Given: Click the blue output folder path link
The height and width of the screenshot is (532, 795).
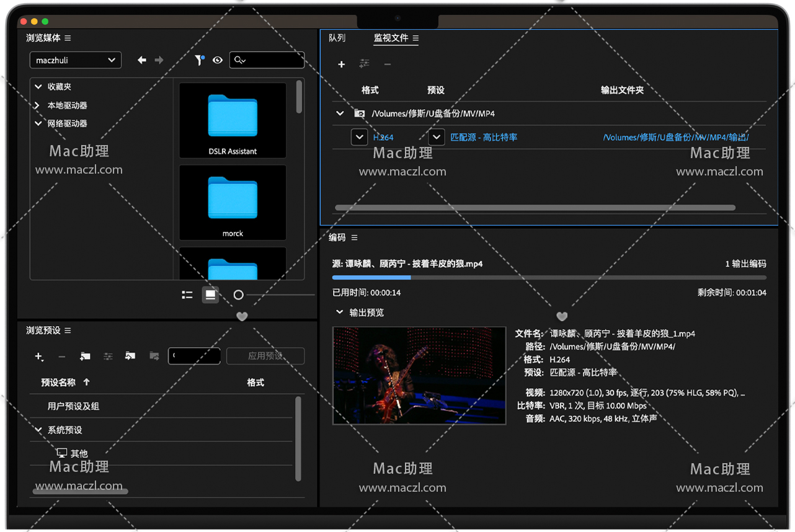Looking at the screenshot, I should [675, 138].
